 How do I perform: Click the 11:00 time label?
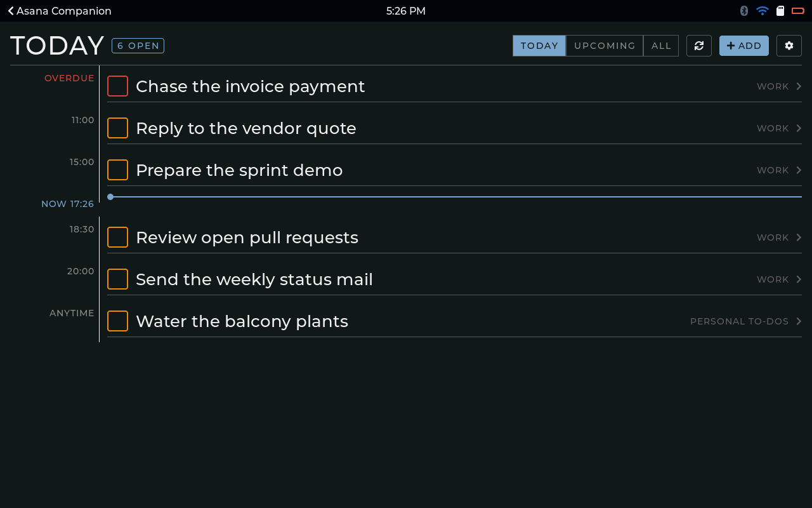pos(82,120)
